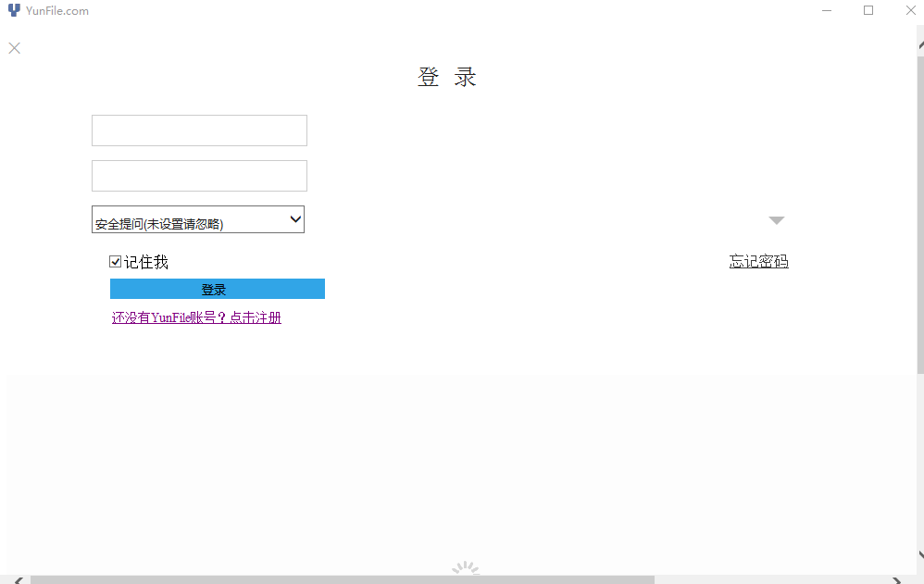The image size is (924, 584).
Task: Focus the username input field
Action: 199,130
